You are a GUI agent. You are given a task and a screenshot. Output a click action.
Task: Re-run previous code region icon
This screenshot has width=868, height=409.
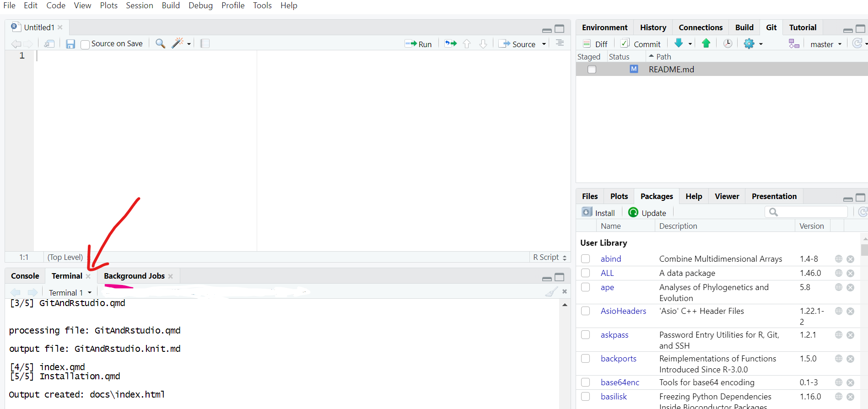(451, 43)
